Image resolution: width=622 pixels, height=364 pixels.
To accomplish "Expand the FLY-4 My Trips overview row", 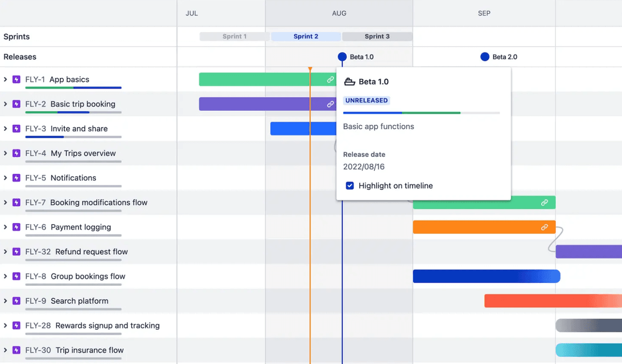I will 5,153.
